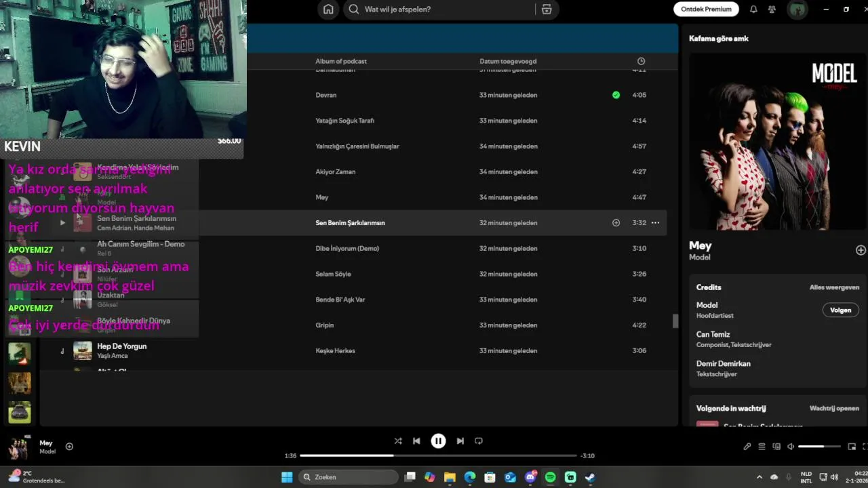This screenshot has height=488, width=868.
Task: Toggle shuffle playback
Action: 398,441
